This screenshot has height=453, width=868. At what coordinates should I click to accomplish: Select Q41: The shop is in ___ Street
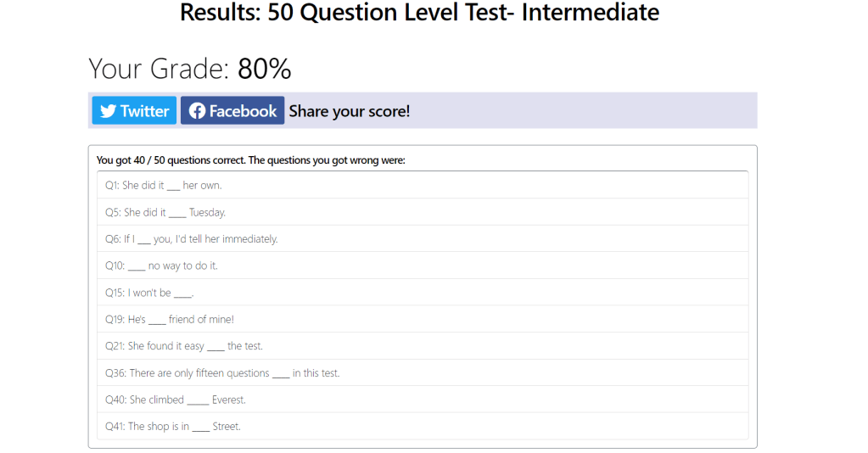[x=173, y=426]
